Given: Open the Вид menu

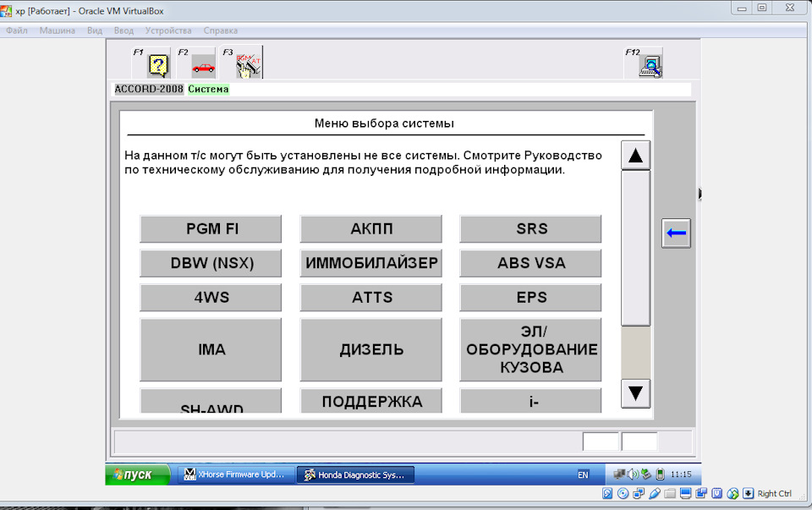Looking at the screenshot, I should coord(95,30).
